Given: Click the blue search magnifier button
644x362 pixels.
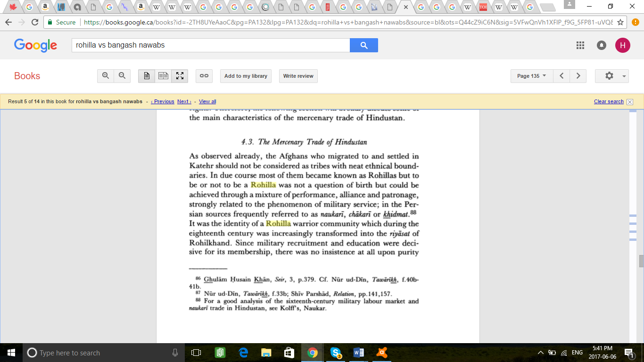Looking at the screenshot, I should pos(364,45).
